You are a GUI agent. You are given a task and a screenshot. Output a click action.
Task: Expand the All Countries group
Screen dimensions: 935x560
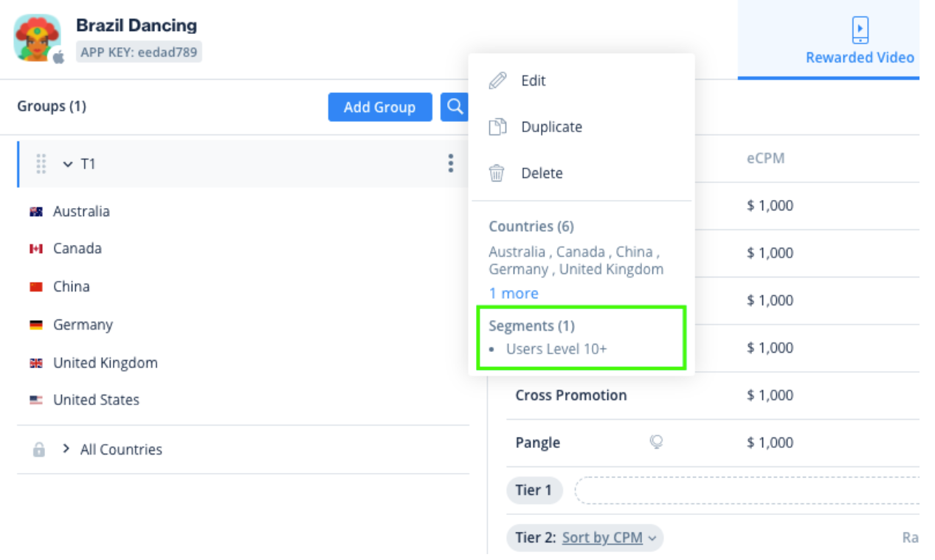tap(66, 449)
